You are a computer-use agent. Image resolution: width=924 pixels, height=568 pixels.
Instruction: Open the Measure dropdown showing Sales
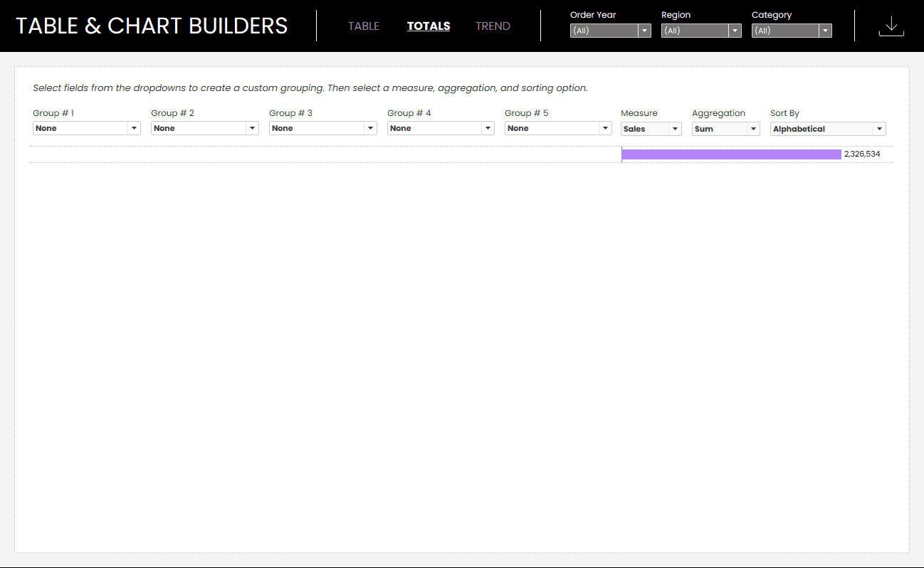click(x=651, y=129)
